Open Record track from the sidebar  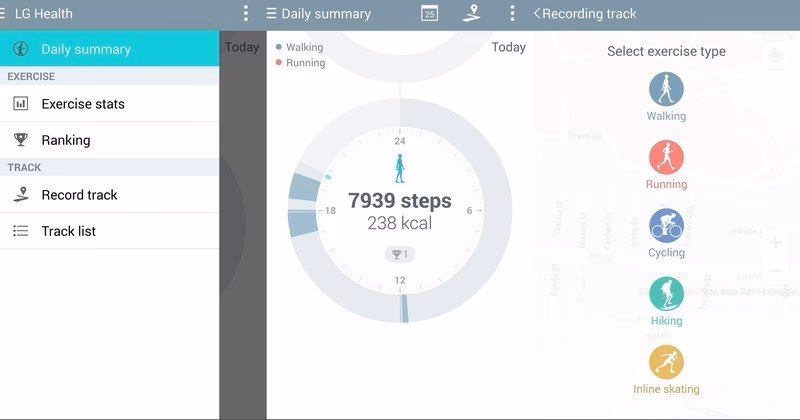click(79, 195)
